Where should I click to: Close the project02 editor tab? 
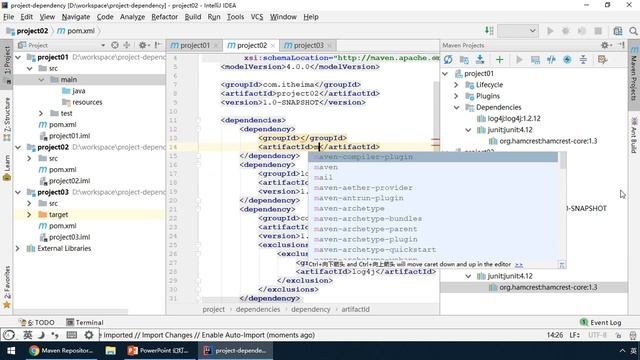[273, 46]
